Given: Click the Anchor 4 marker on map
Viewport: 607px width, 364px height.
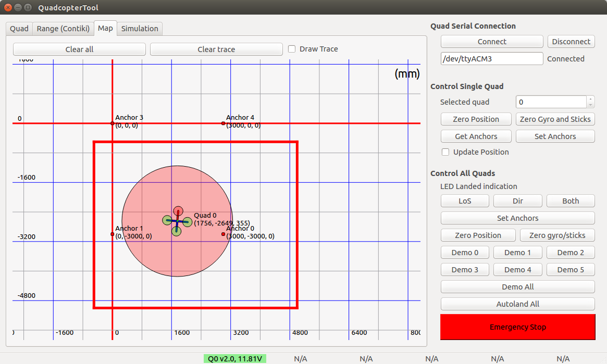Looking at the screenshot, I should [223, 123].
